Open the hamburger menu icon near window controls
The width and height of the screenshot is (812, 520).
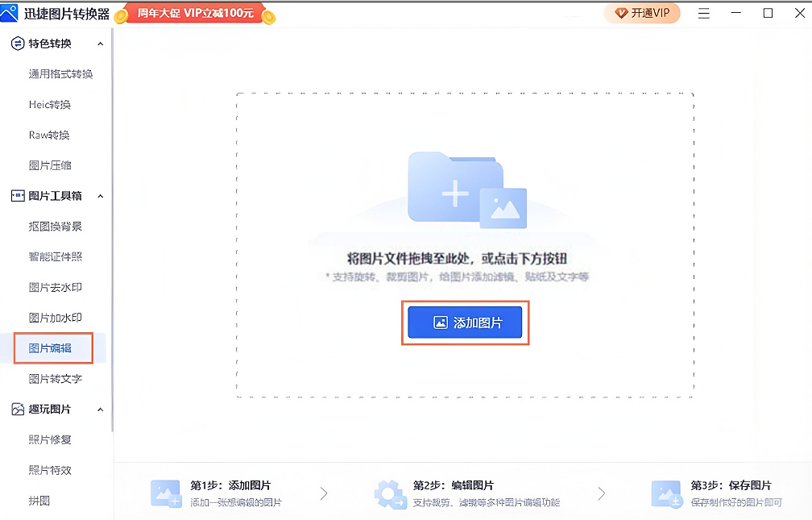703,13
